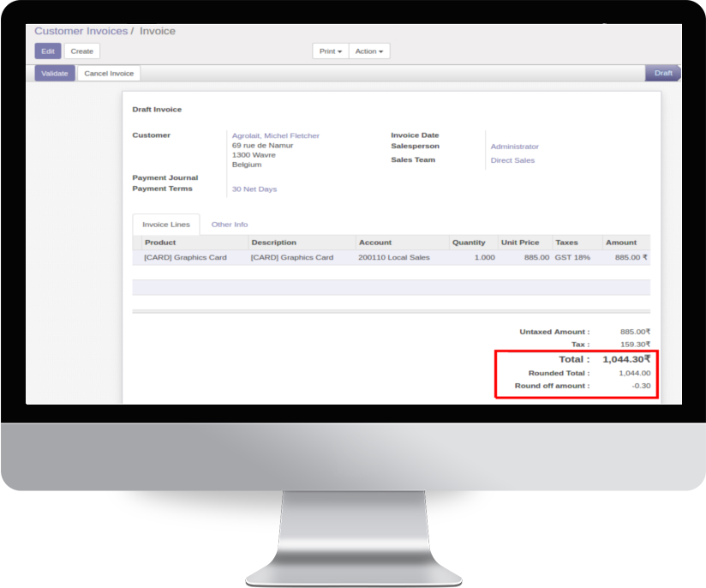Validate the draft invoice

[55, 74]
